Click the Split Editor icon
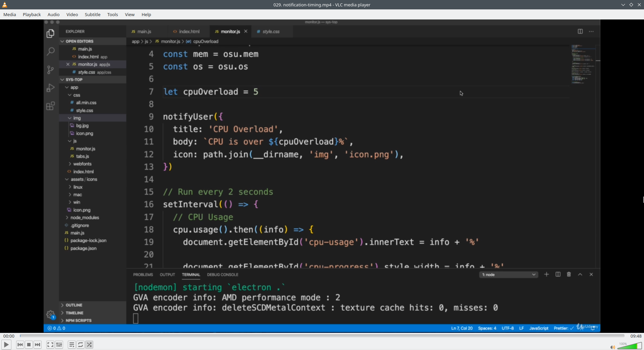The height and width of the screenshot is (350, 644). click(x=580, y=31)
